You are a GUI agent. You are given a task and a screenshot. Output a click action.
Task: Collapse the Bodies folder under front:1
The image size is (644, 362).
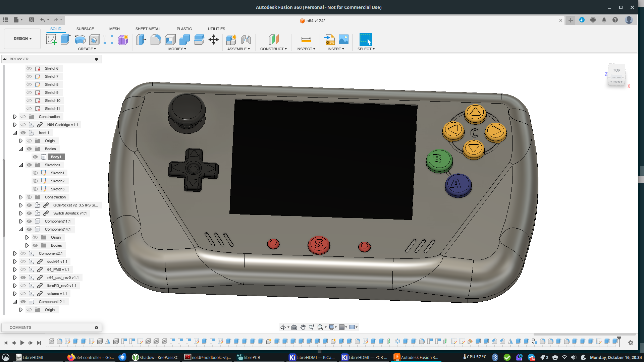21,149
